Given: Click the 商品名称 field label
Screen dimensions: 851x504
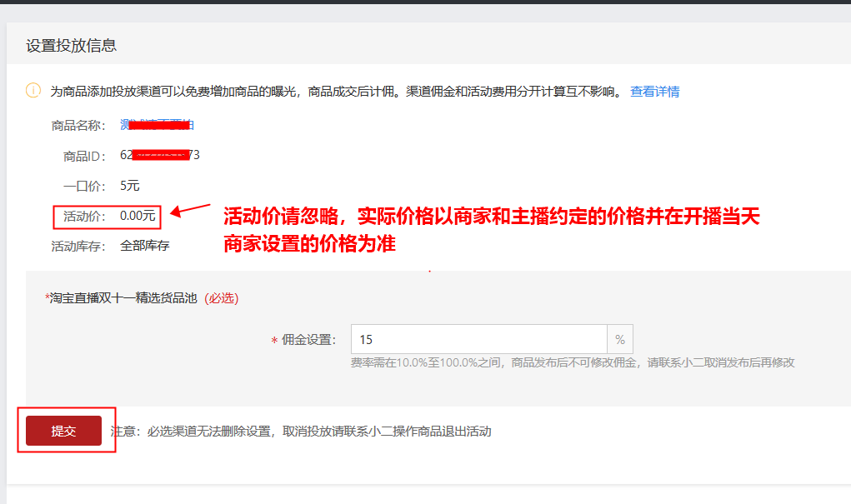Looking at the screenshot, I should click(78, 125).
